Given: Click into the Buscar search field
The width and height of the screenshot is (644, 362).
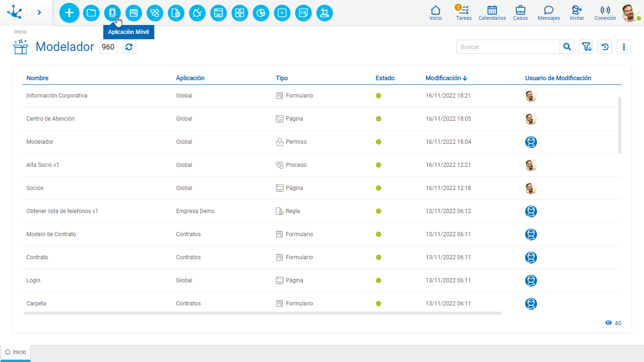Looking at the screenshot, I should tap(508, 47).
